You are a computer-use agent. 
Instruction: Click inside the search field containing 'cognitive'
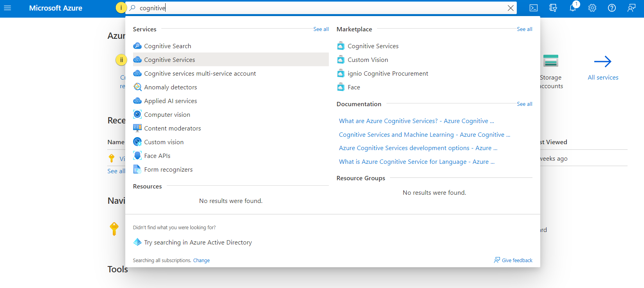pyautogui.click(x=313, y=8)
